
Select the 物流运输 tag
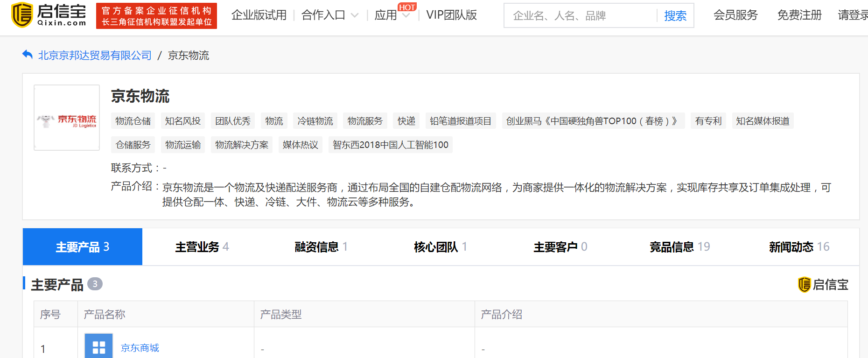183,145
